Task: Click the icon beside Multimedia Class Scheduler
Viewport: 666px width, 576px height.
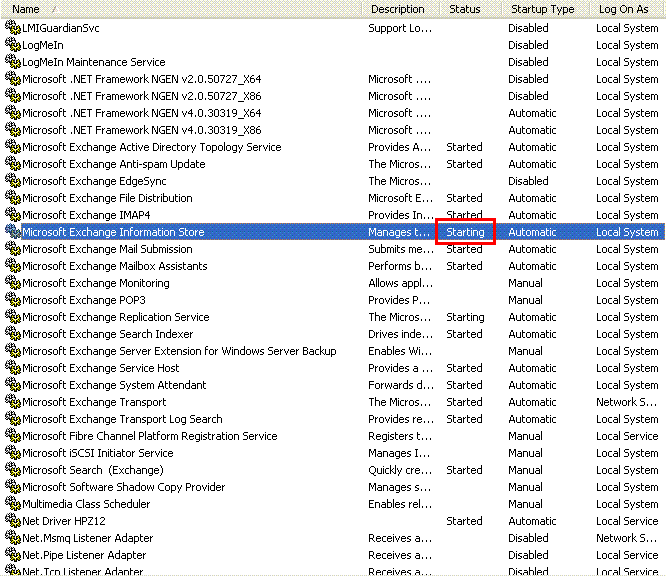Action: click(13, 503)
